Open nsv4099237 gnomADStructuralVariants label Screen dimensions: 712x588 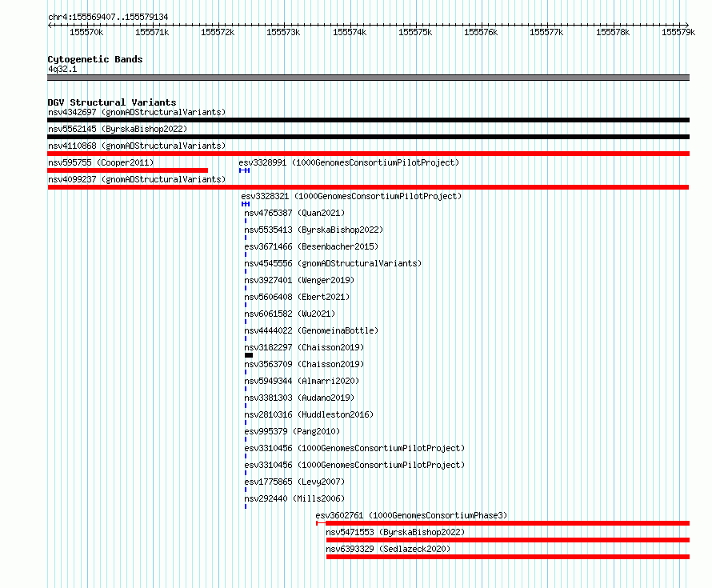tap(137, 179)
